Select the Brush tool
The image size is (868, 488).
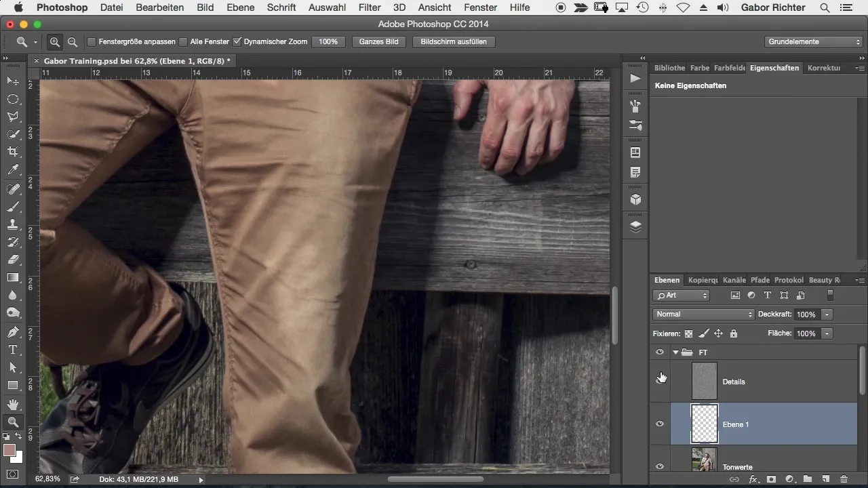(13, 206)
